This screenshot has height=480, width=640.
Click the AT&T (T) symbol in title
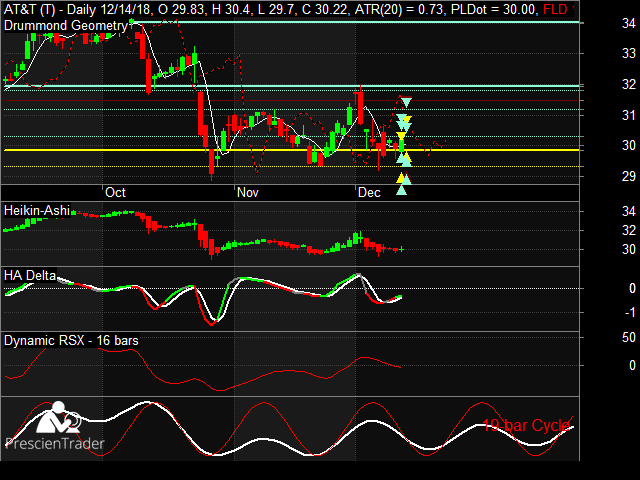pos(29,9)
